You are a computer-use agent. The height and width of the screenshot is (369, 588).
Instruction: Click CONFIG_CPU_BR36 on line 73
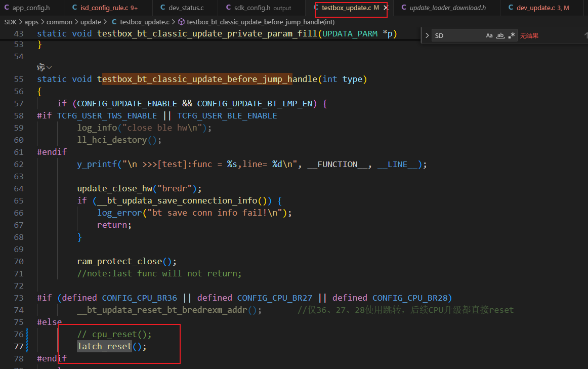pos(140,298)
